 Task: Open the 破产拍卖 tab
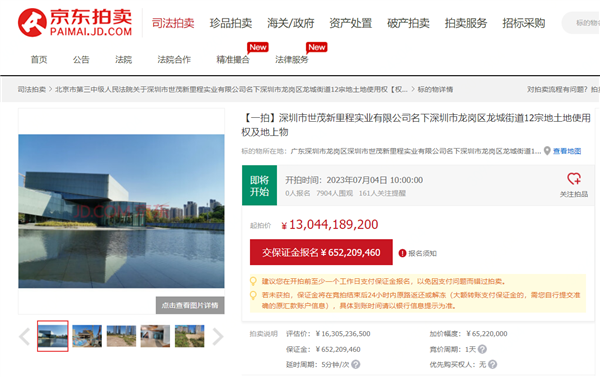point(408,23)
